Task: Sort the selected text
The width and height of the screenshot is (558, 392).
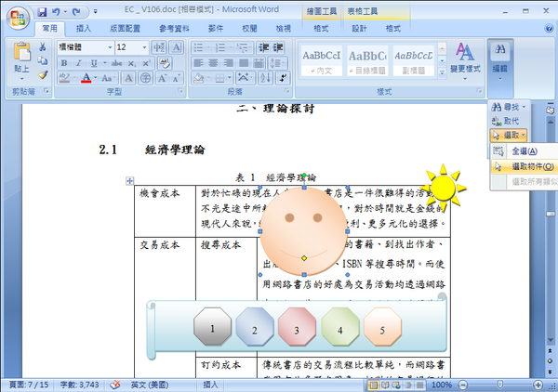Action: [265, 78]
